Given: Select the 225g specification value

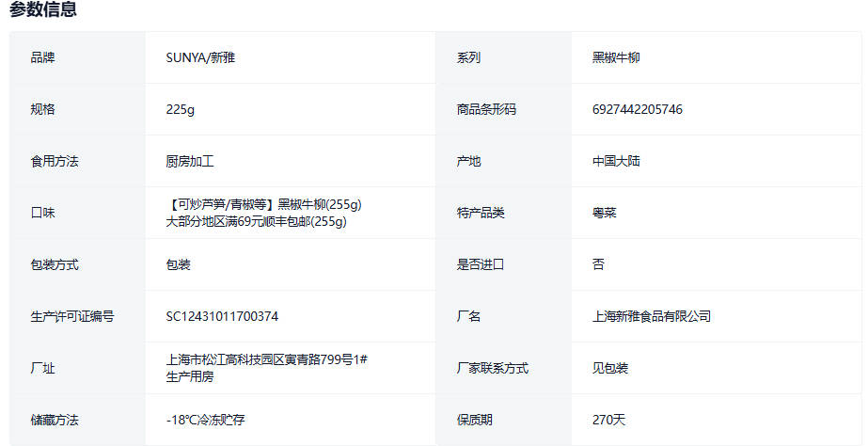Looking at the screenshot, I should click(180, 109).
